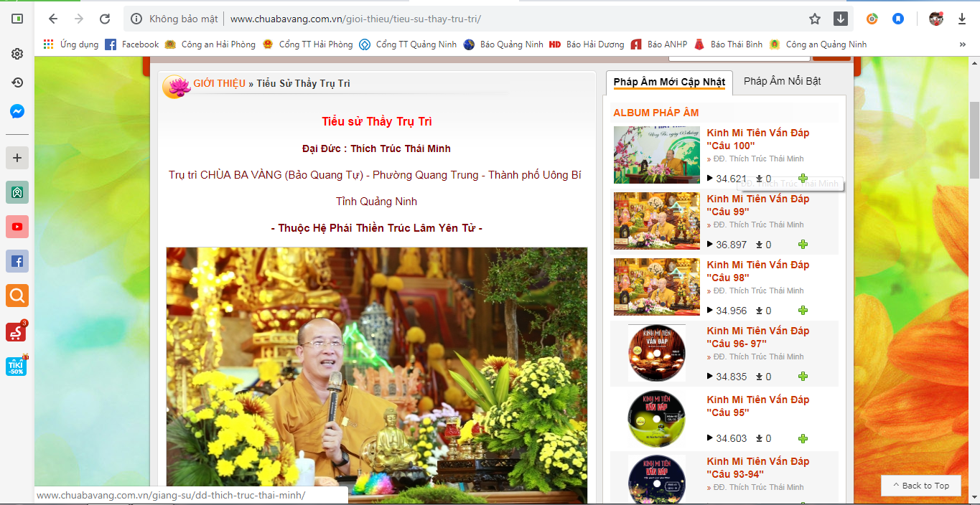
Task: Open the browser downloads arrow at far right
Action: coord(962,19)
